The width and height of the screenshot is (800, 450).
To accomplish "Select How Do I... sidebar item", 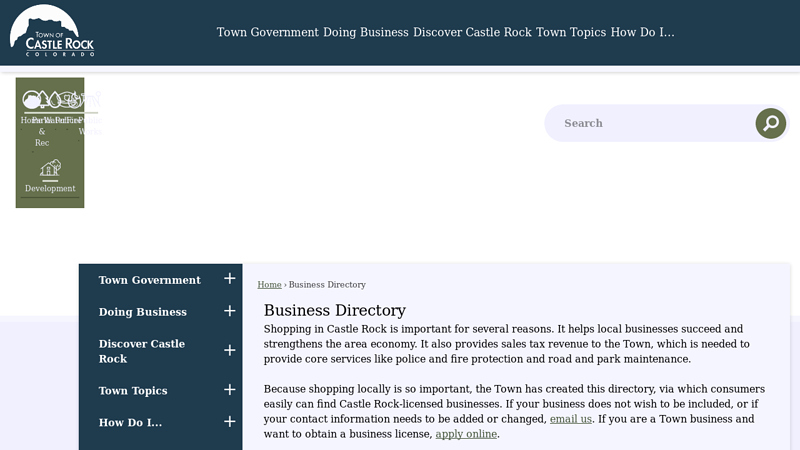I will pyautogui.click(x=130, y=422).
